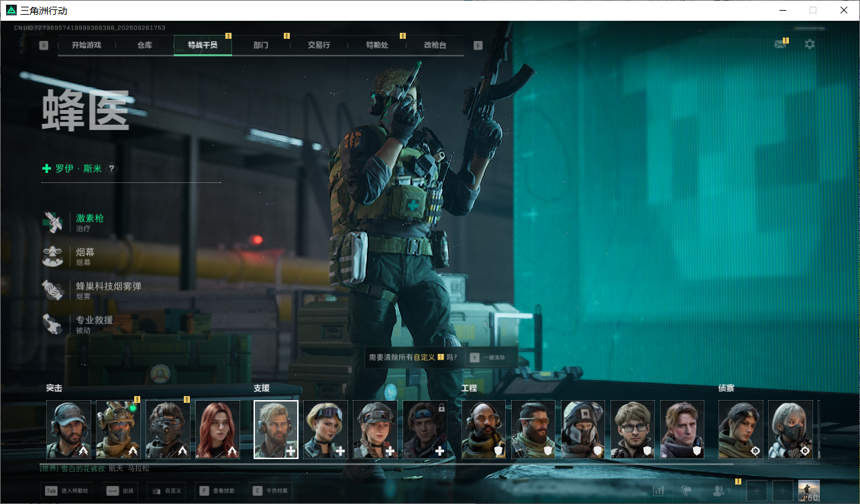Open the 交易行 tab
860x504 pixels.
coord(319,45)
